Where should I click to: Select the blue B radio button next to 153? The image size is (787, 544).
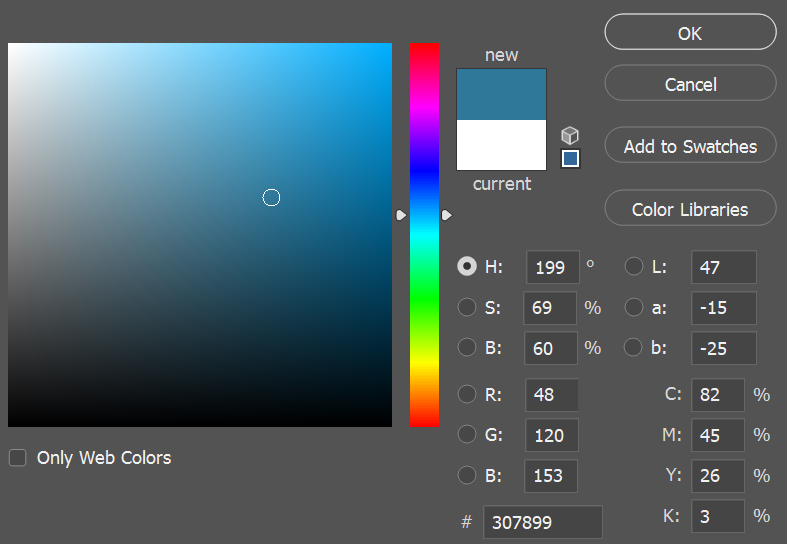click(x=467, y=475)
